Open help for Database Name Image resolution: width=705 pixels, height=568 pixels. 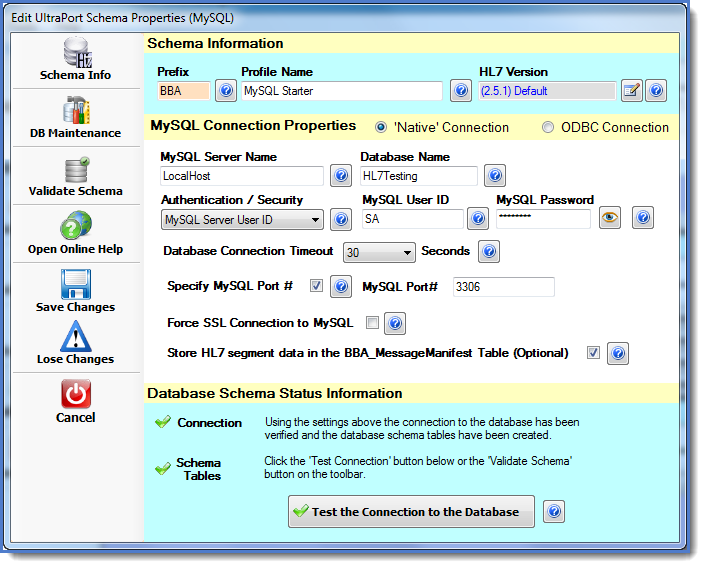495,175
